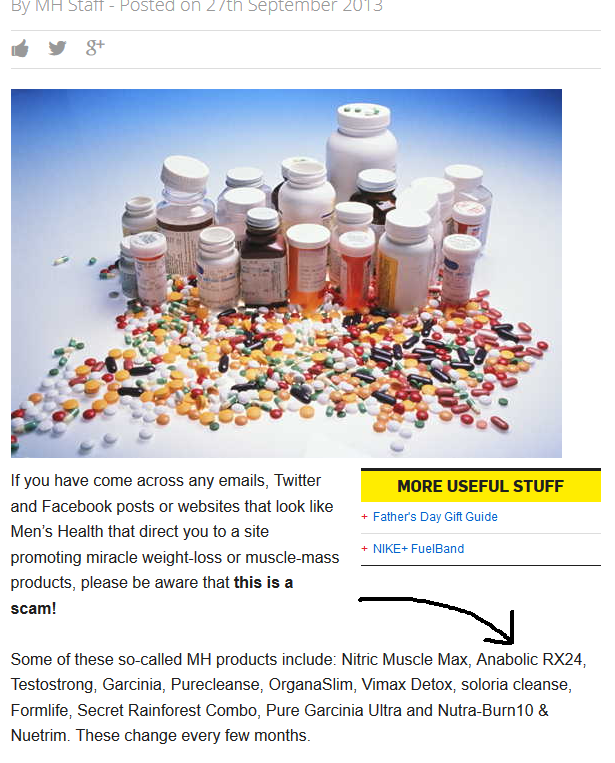Viewport: 615px width, 763px height.
Task: Click the pill bottles article photo
Action: tap(286, 273)
